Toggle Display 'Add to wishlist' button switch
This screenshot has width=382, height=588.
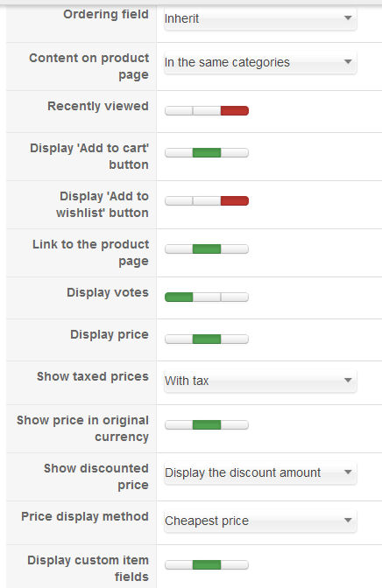(207, 200)
